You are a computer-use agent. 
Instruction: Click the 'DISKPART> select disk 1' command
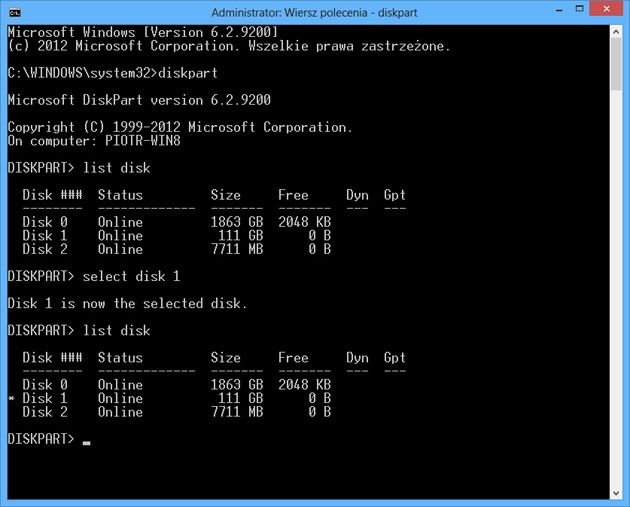(94, 276)
